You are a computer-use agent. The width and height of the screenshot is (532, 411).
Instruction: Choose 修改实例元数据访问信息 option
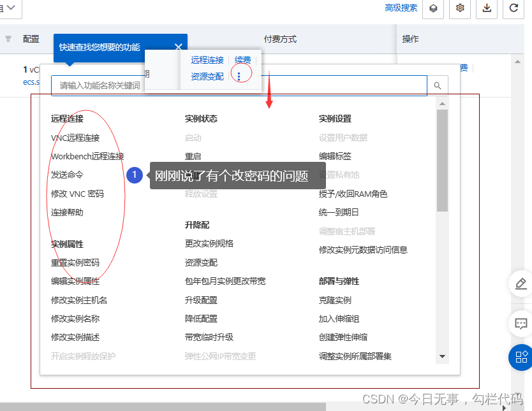363,250
